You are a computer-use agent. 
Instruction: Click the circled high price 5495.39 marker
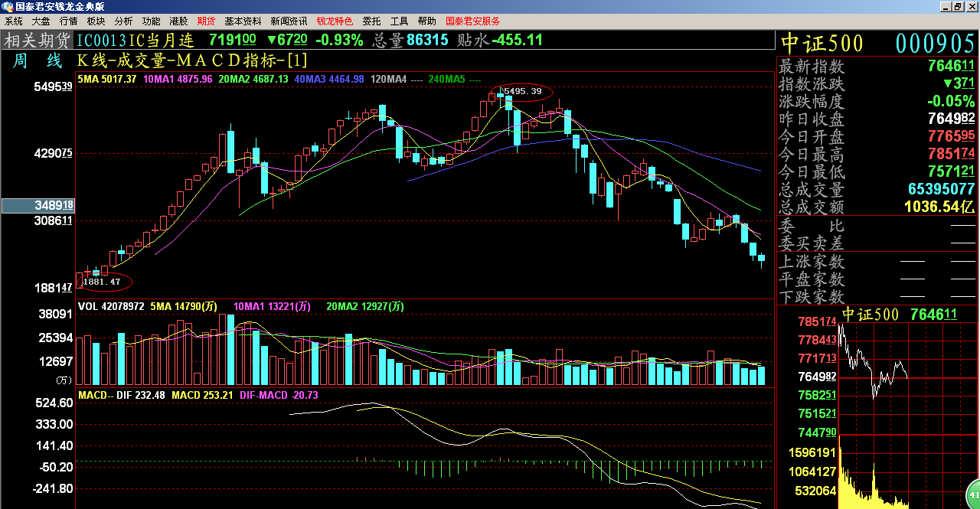[x=521, y=92]
